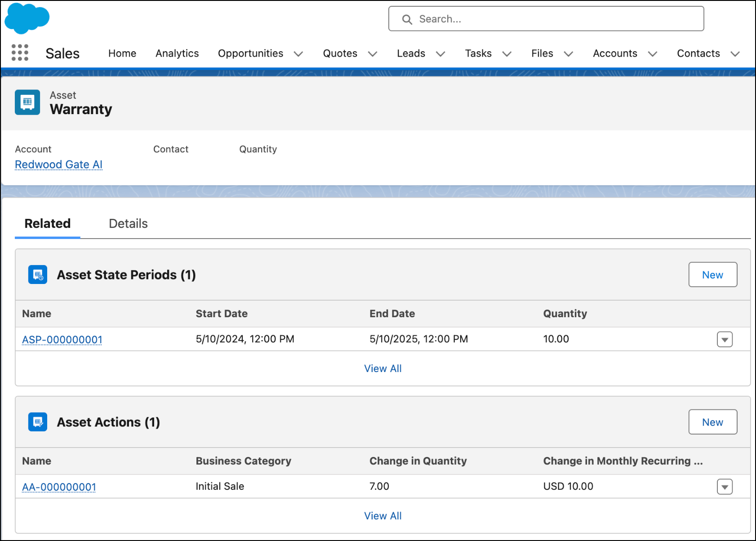This screenshot has height=541, width=756.
Task: Click View All under Asset Actions
Action: click(383, 516)
